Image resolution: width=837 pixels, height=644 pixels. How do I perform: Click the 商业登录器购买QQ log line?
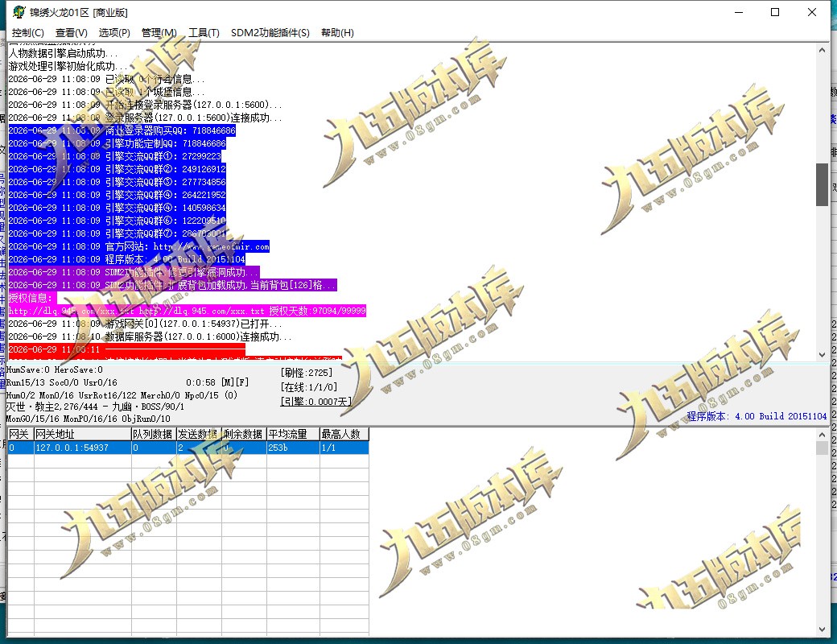122,130
